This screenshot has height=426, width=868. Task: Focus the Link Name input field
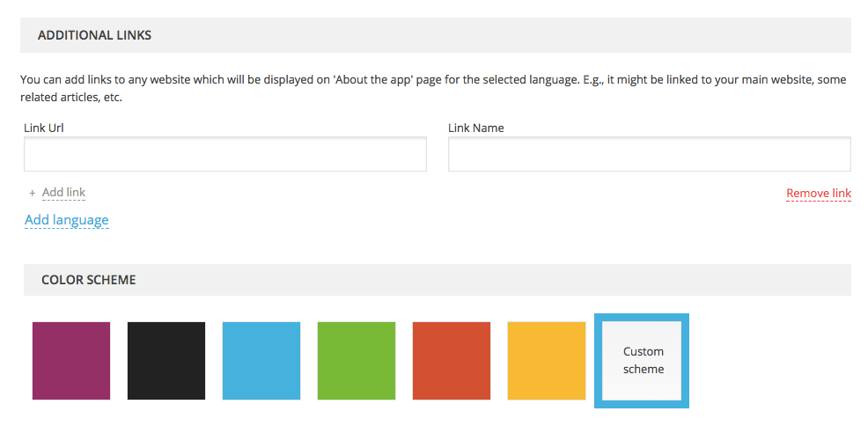[649, 154]
